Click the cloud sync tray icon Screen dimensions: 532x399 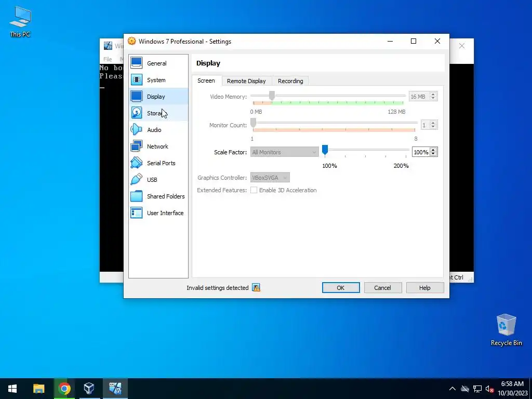465,389
